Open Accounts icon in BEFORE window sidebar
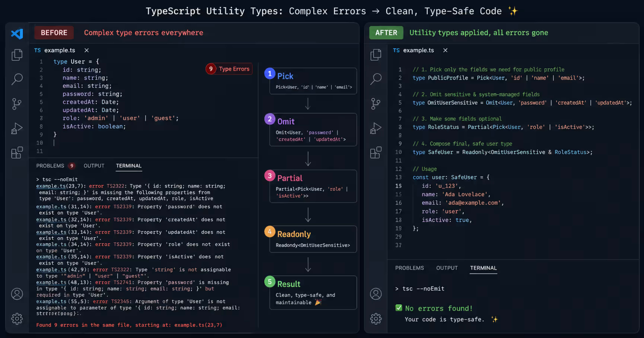This screenshot has width=644, height=338. point(17,294)
